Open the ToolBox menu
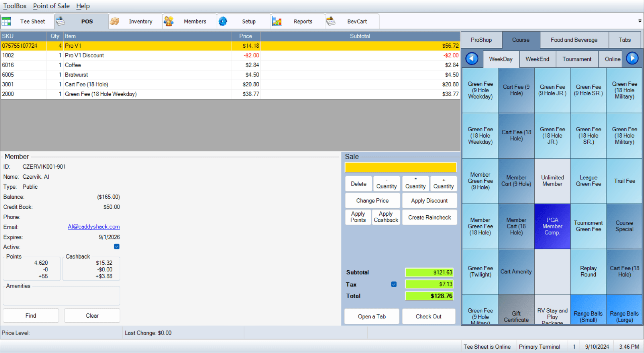This screenshot has height=353, width=644. point(15,6)
